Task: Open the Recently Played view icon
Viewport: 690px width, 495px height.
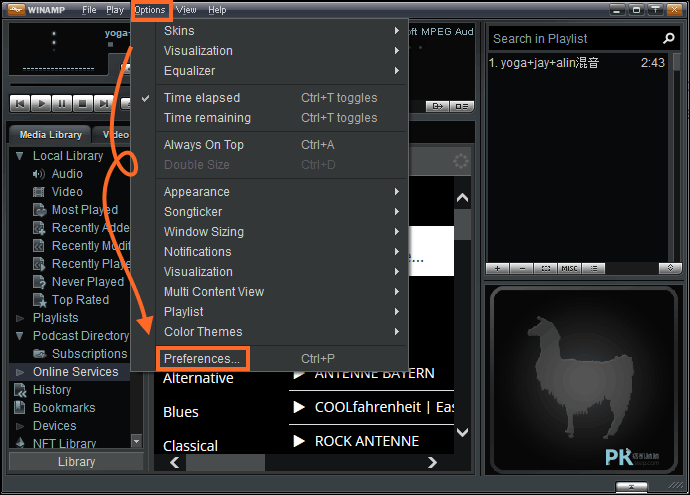Action: point(39,264)
